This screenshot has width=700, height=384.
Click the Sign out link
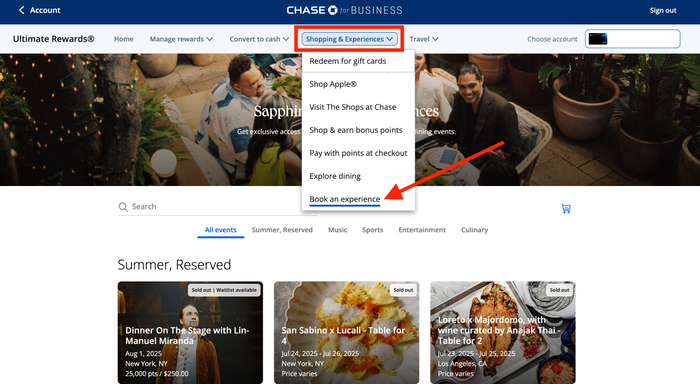click(663, 10)
